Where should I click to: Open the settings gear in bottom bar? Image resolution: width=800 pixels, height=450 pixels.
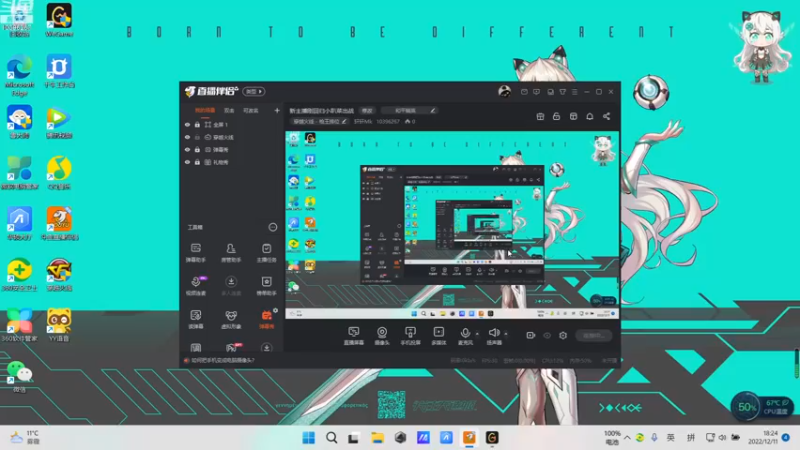[563, 335]
